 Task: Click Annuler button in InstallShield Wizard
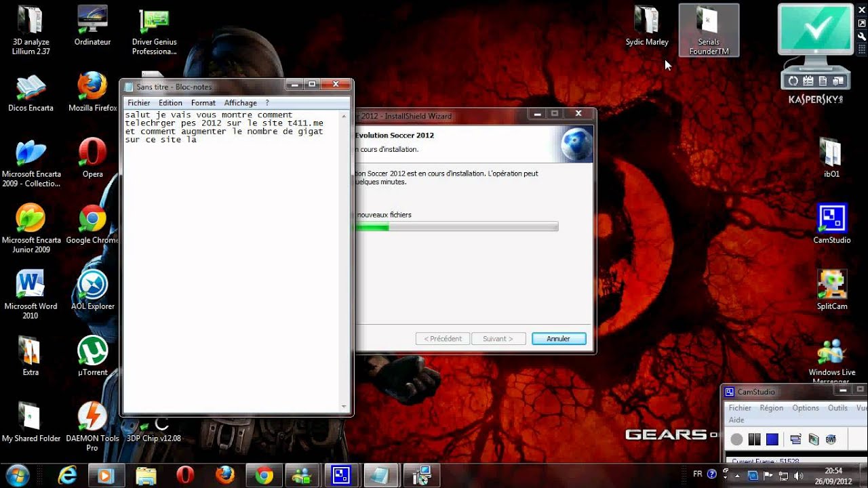click(x=559, y=339)
